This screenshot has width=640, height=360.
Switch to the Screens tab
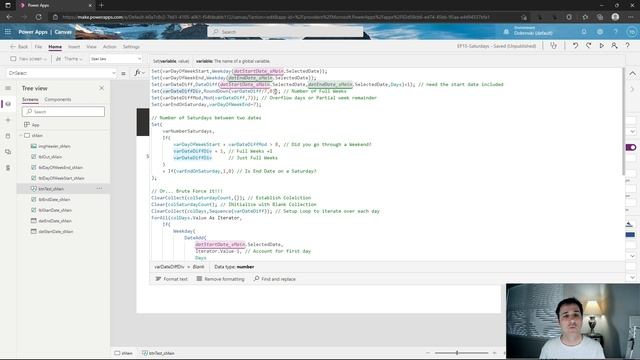[30, 100]
